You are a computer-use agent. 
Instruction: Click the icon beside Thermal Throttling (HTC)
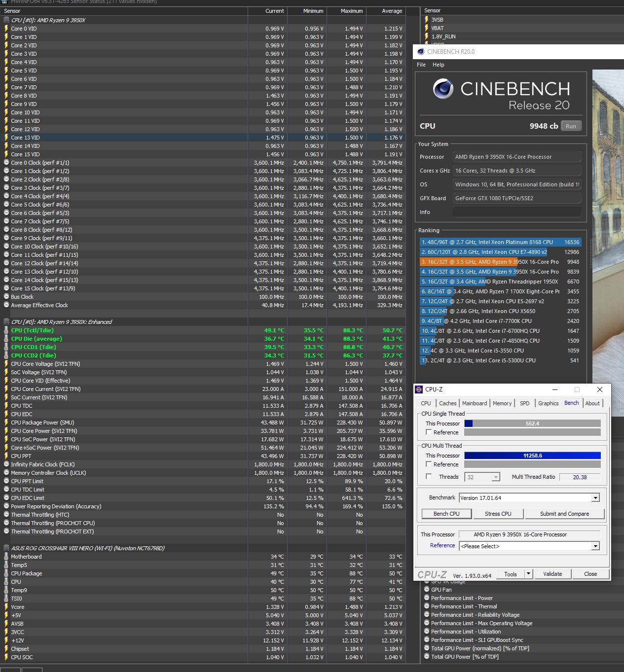click(6, 515)
